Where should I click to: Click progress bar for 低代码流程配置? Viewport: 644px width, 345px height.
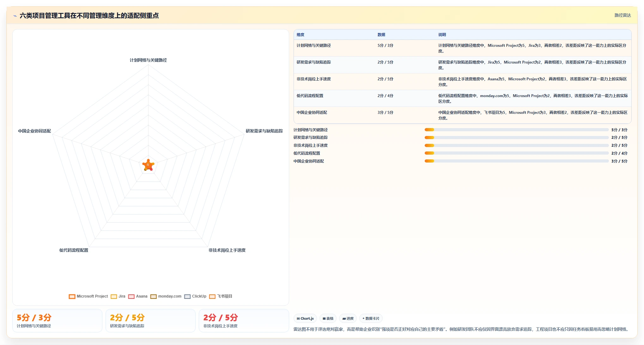click(x=517, y=153)
